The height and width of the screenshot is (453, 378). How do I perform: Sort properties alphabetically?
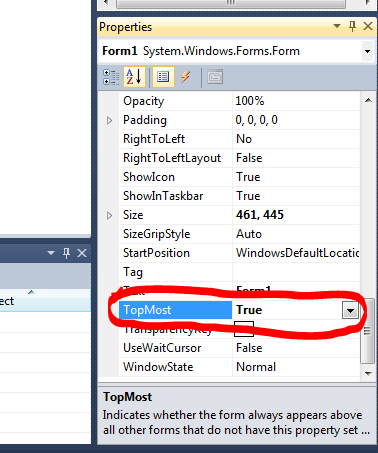pyautogui.click(x=134, y=77)
